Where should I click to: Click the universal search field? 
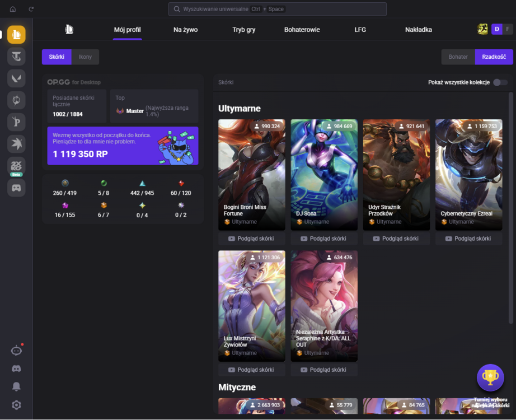tap(278, 9)
